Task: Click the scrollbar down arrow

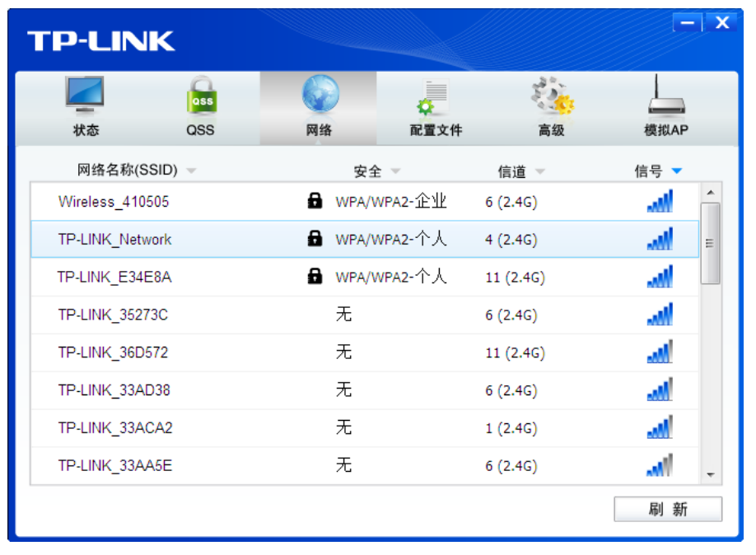Action: coord(710,476)
